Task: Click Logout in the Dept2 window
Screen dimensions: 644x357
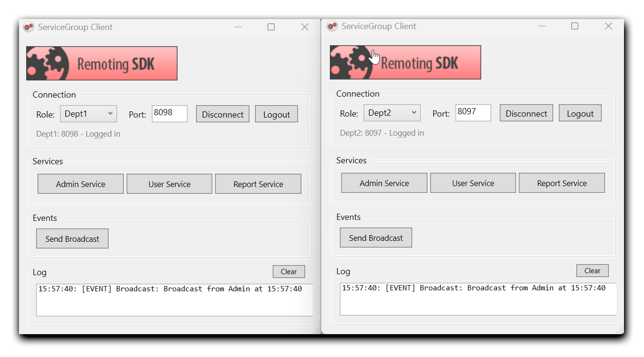Action: [x=580, y=113]
